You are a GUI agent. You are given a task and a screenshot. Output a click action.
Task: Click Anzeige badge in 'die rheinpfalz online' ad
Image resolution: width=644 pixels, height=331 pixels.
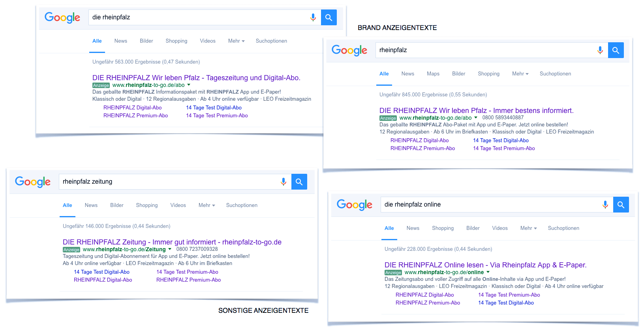coord(393,273)
